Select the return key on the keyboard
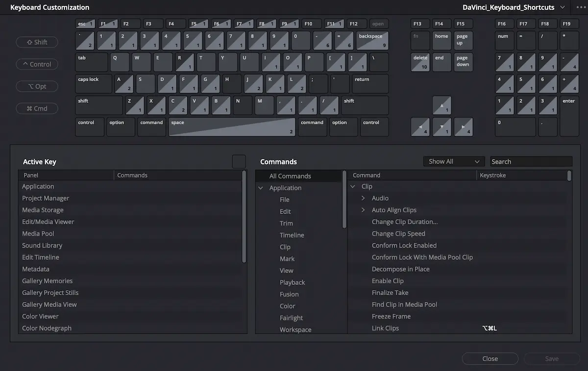The image size is (588, 371). coord(369,83)
